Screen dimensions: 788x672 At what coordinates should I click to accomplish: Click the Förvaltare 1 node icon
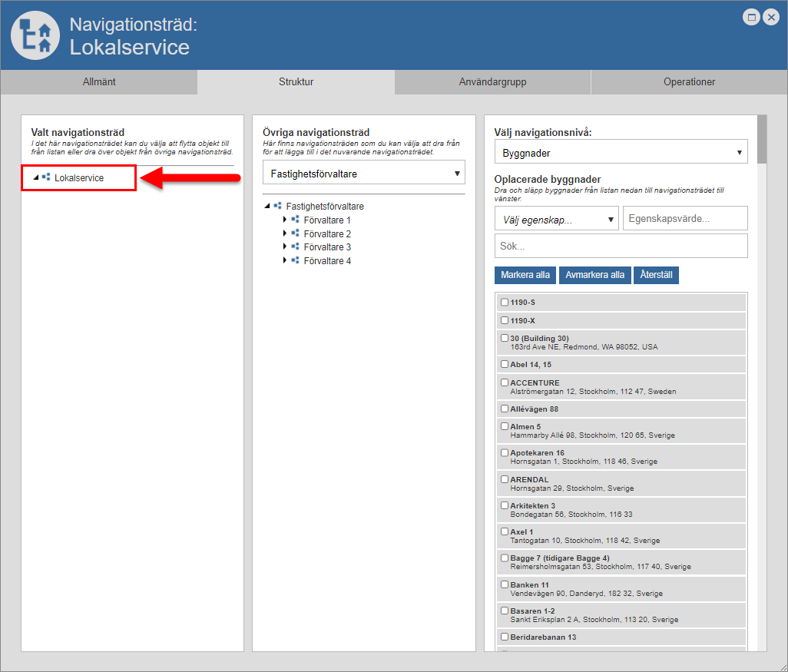tap(295, 220)
